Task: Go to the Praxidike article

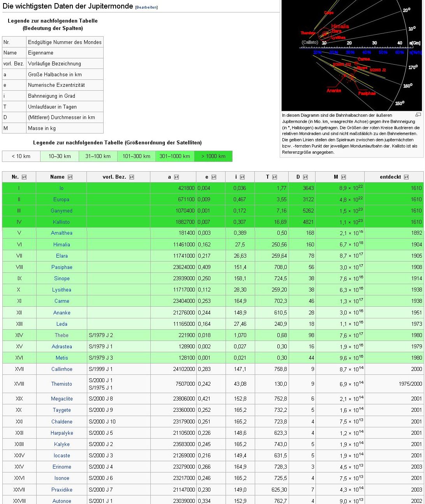Action: coord(62,490)
